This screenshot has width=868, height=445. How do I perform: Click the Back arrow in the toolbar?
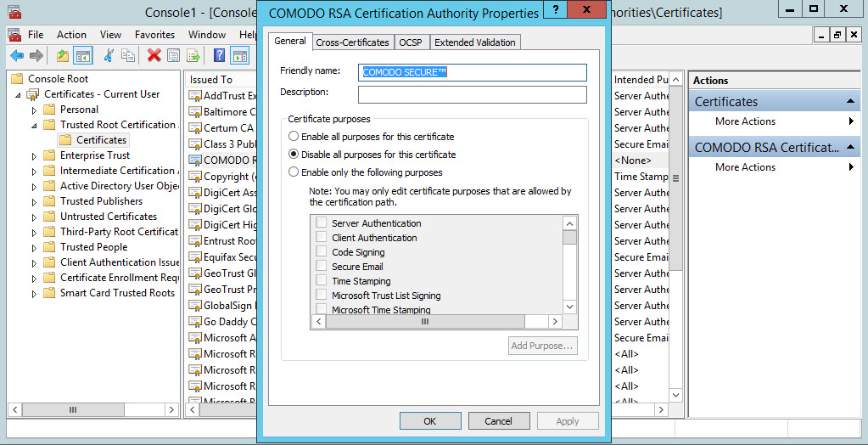click(17, 55)
